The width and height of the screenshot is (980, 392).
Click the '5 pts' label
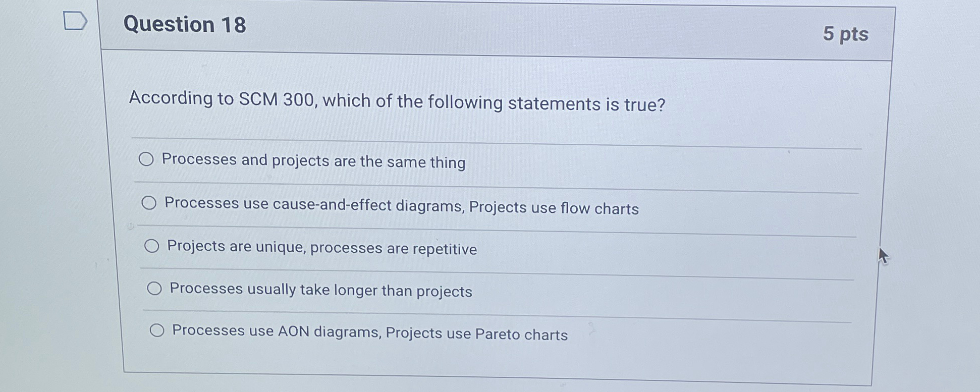pos(846,34)
